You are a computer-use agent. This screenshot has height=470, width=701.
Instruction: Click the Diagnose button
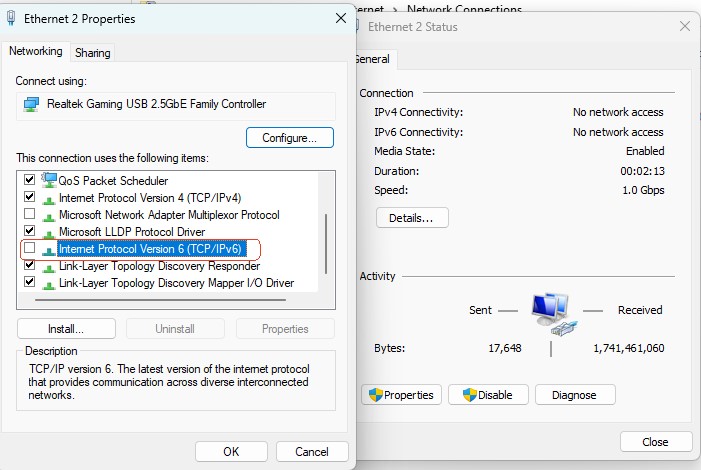tap(574, 395)
